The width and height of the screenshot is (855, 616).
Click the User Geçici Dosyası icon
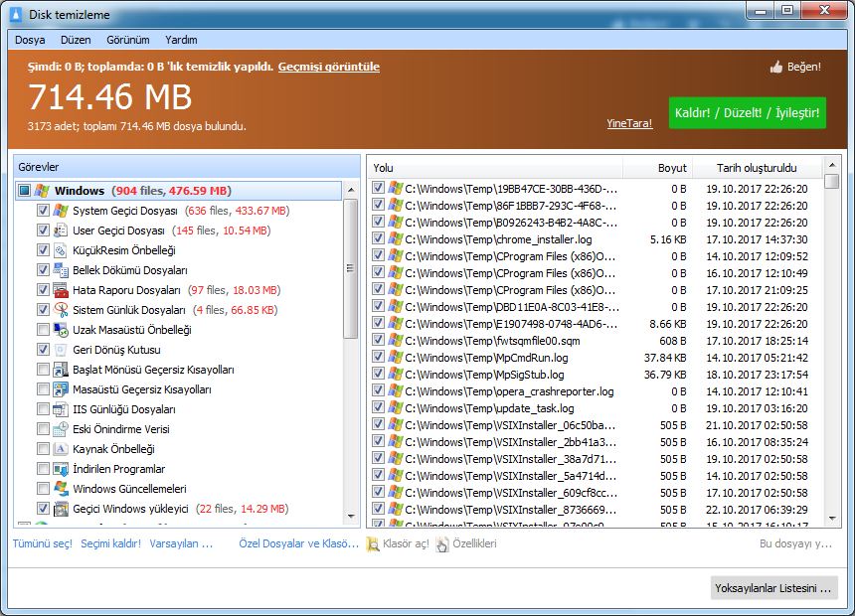[61, 231]
